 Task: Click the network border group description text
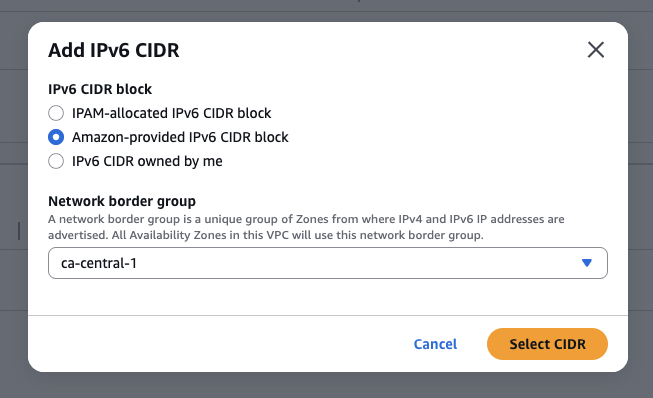(306, 227)
